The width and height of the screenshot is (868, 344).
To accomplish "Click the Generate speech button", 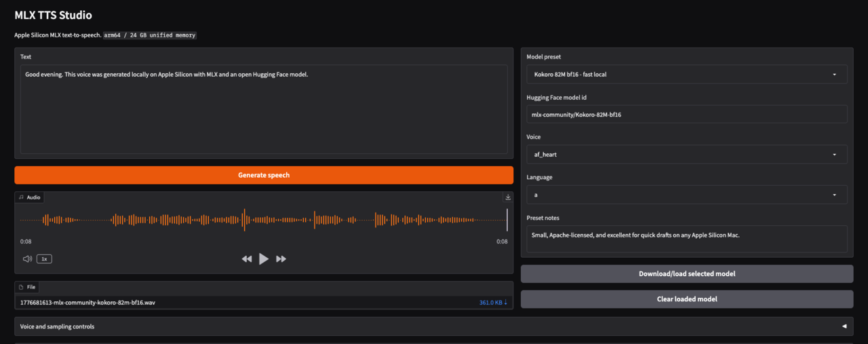I will point(264,175).
